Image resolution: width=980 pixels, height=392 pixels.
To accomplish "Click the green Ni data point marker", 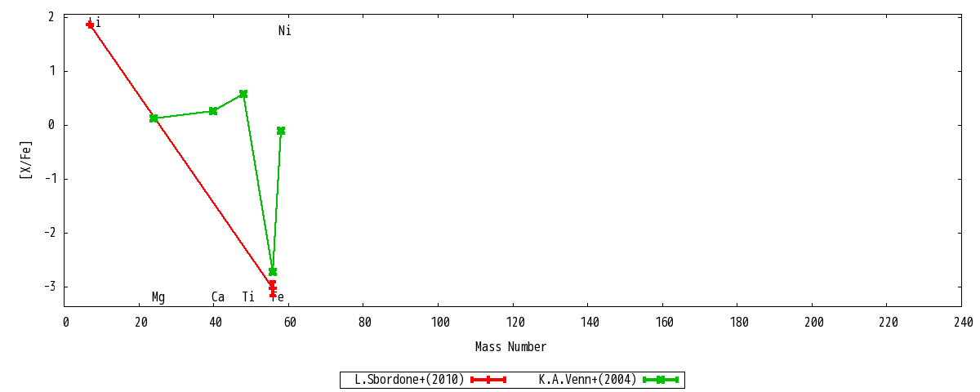I will [281, 131].
